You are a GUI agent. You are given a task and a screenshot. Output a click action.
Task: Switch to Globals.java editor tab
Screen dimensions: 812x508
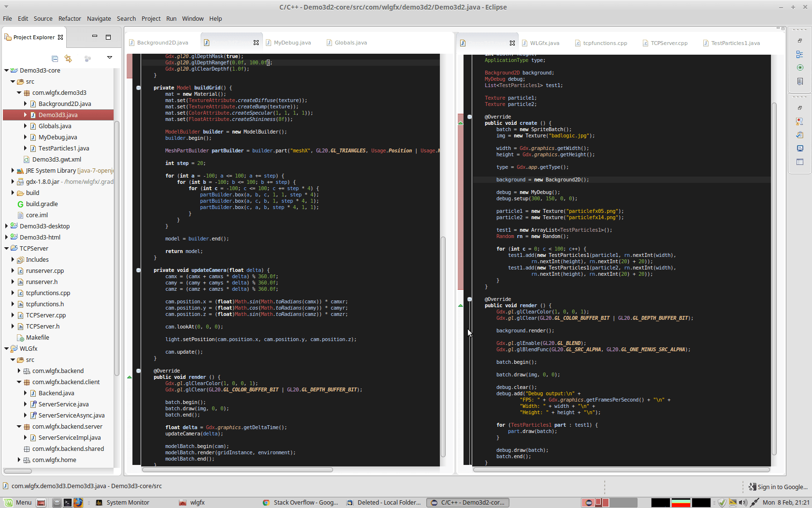[347, 43]
